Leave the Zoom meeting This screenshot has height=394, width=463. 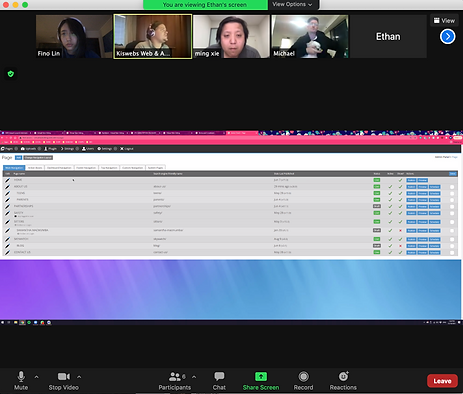click(x=442, y=381)
